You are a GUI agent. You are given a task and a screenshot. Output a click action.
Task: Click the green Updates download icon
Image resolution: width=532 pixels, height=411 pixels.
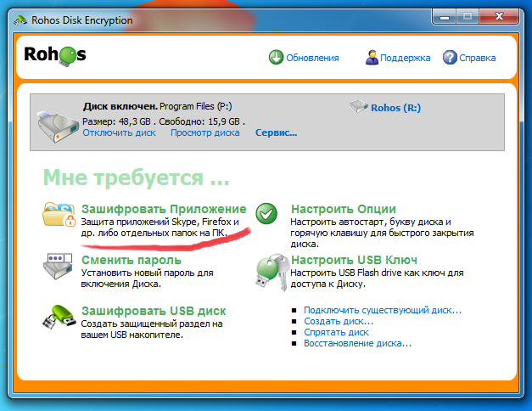point(276,57)
